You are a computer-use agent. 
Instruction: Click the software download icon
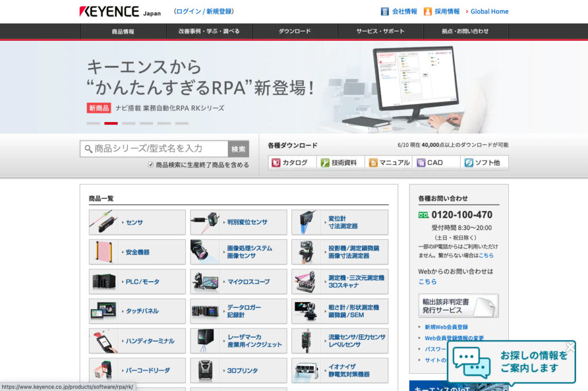pyautogui.click(x=469, y=163)
